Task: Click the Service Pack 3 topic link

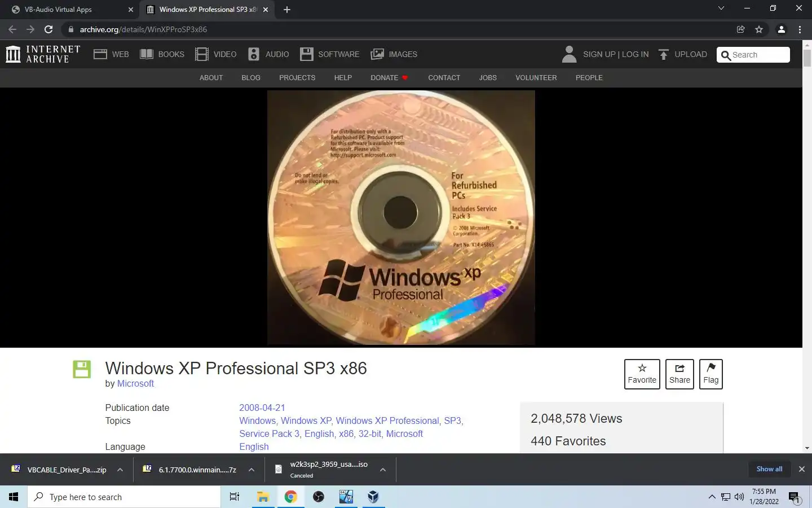Action: coord(269,433)
